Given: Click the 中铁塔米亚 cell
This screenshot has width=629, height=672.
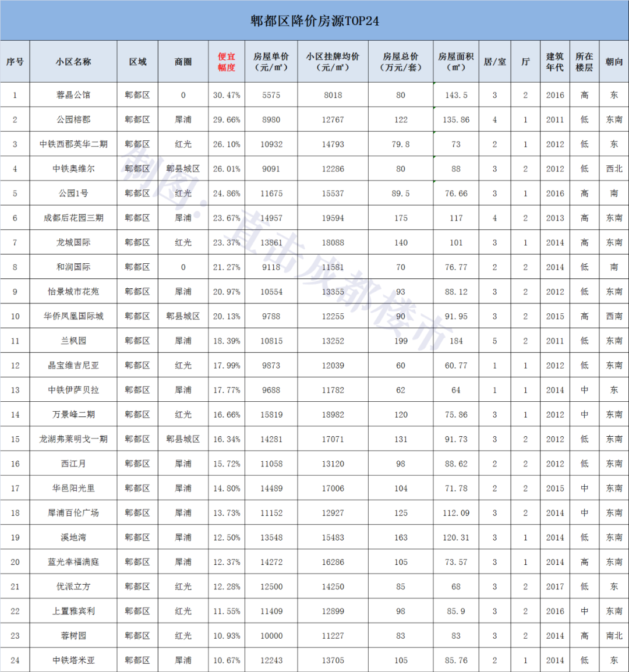Looking at the screenshot, I should click(73, 660).
